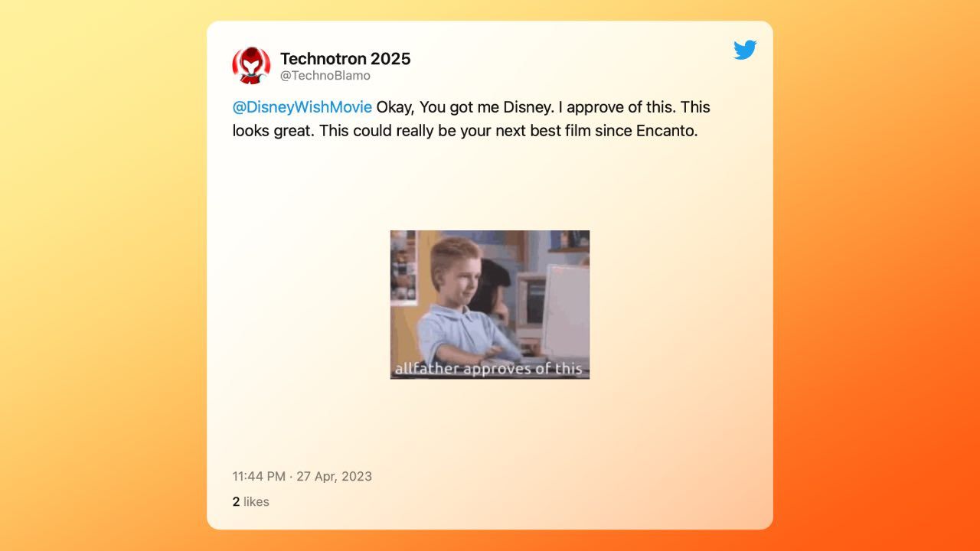
Task: Click the 11:44 PM tweet timestamp
Action: pyautogui.click(x=259, y=476)
